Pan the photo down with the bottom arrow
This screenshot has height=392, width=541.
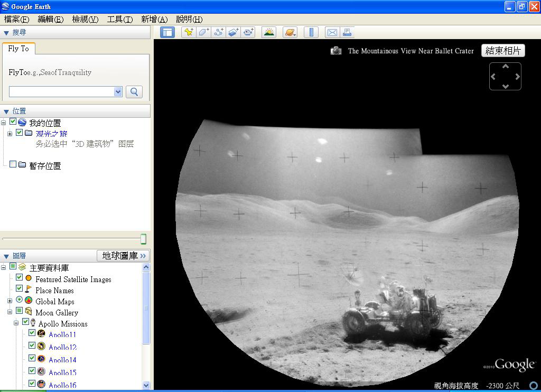506,87
